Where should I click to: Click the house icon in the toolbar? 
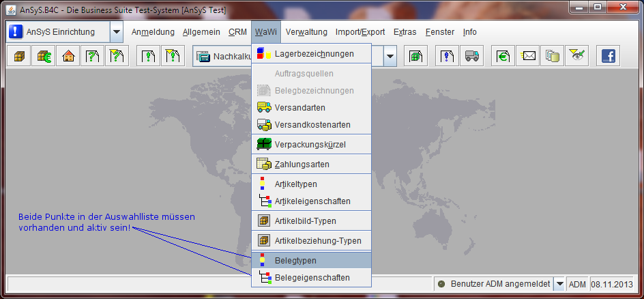coord(68,57)
